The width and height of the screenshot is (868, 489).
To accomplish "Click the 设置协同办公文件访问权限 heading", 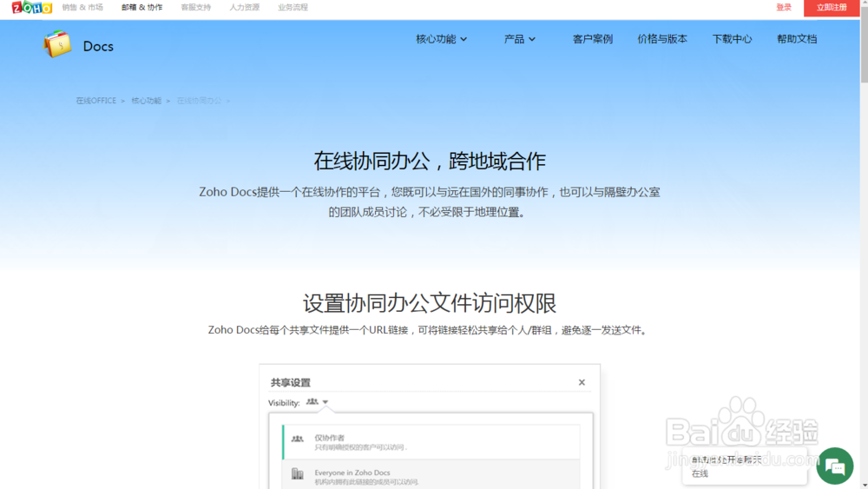I will coord(430,303).
